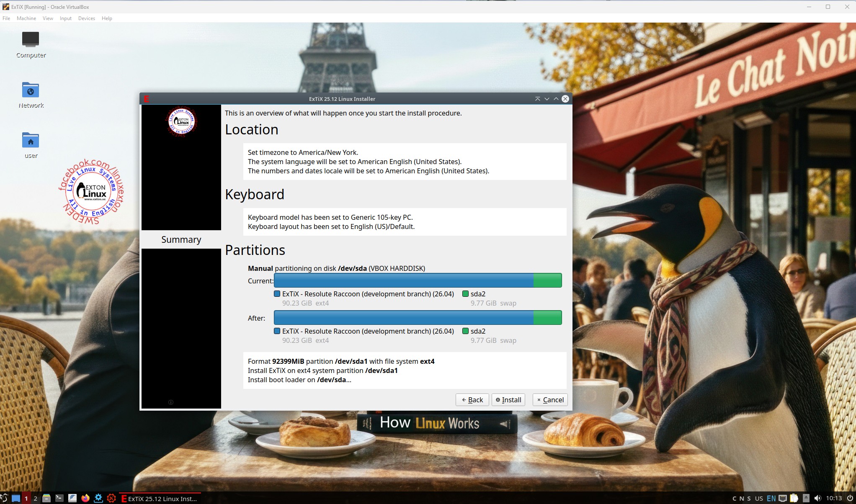Click the wired network tray icon
Screen dimensions: 856x504
782,498
